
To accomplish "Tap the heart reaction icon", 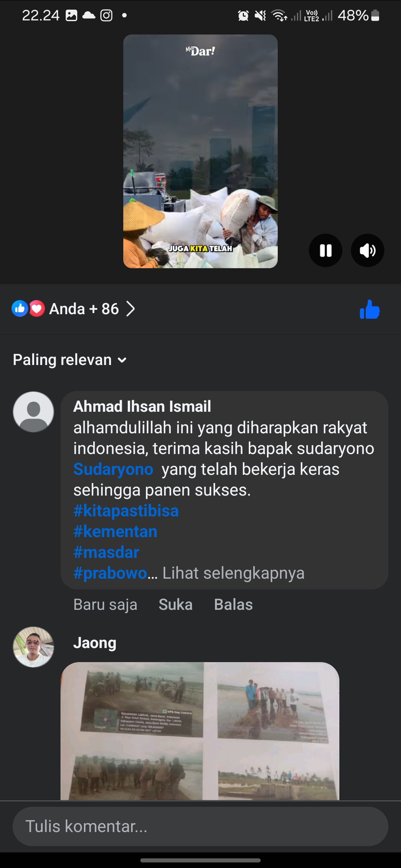I will tap(37, 309).
